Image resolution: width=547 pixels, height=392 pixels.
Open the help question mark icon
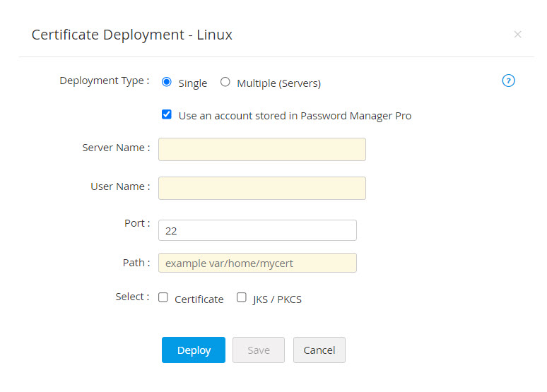pos(508,81)
